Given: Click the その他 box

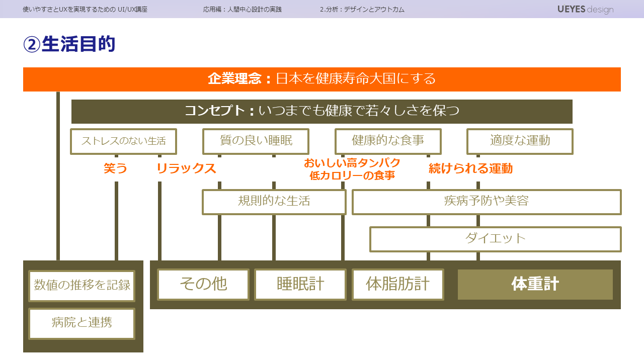Looking at the screenshot, I should 203,285.
